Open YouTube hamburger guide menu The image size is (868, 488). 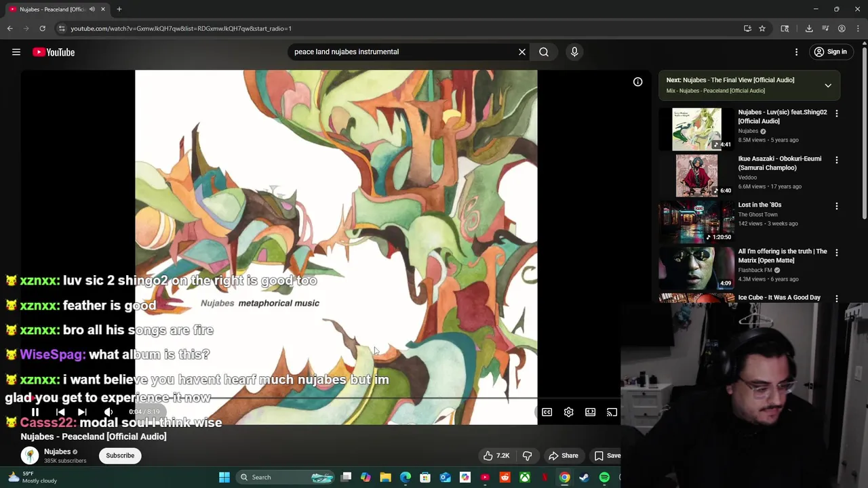pos(16,52)
